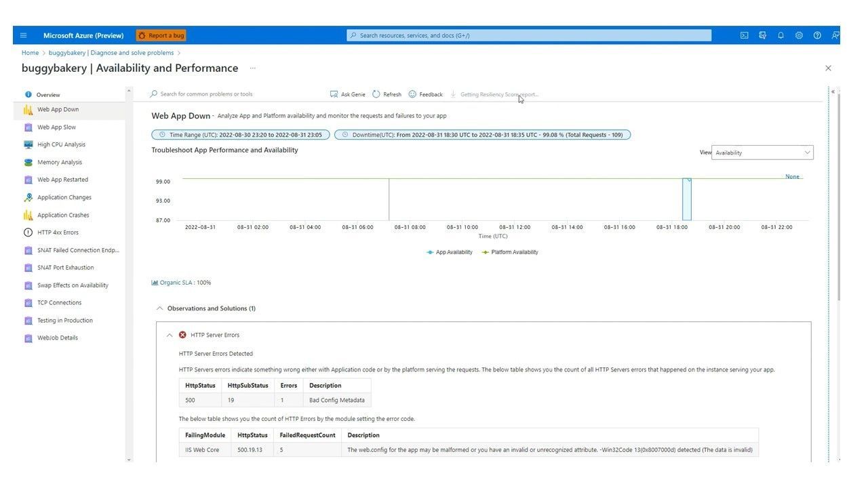Click the Web App Restarted icon
The image size is (868, 488).
click(28, 180)
